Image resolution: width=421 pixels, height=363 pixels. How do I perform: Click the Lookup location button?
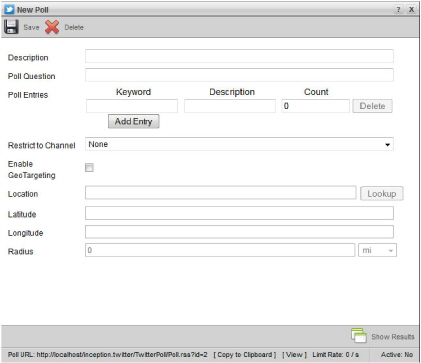382,194
